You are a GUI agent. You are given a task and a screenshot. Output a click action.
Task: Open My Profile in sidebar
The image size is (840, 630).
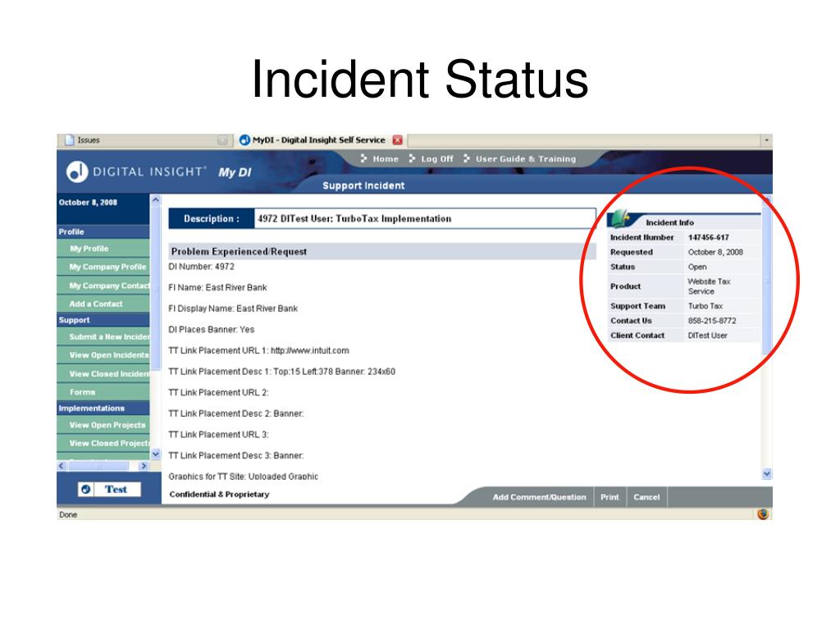(103, 249)
